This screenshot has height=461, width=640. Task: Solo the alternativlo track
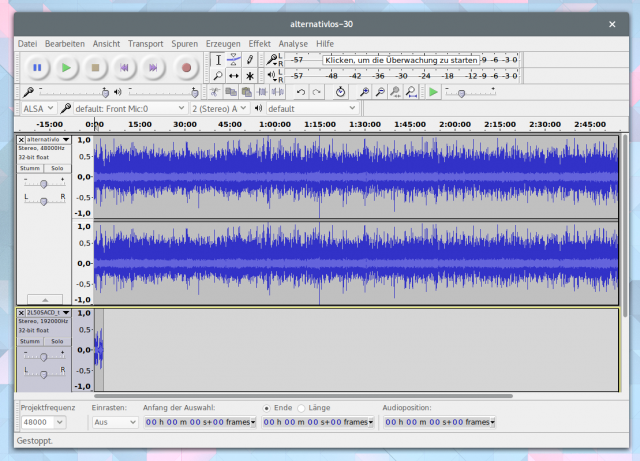click(57, 168)
